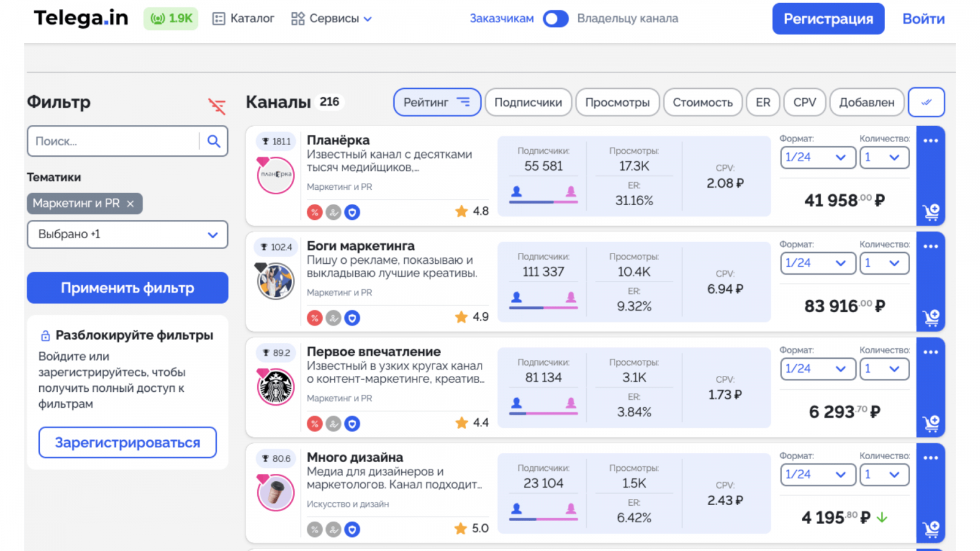Add Много дизайна channel to cart
980x551 pixels.
click(x=931, y=529)
